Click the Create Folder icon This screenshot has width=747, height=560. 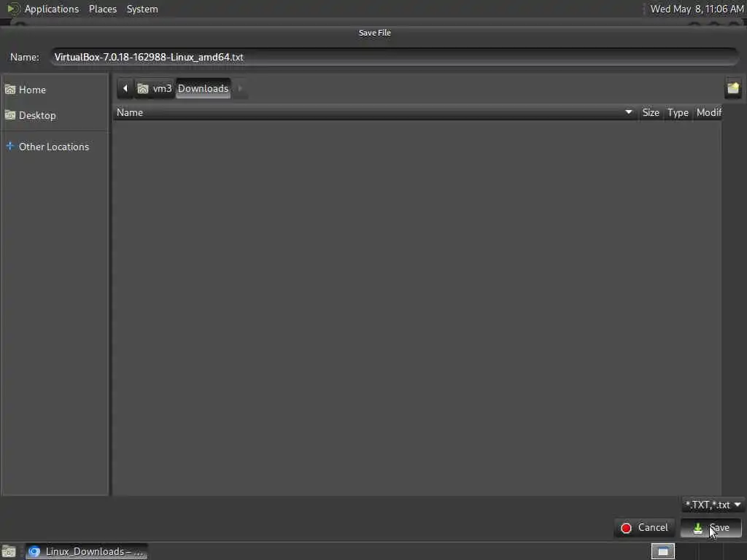733,88
